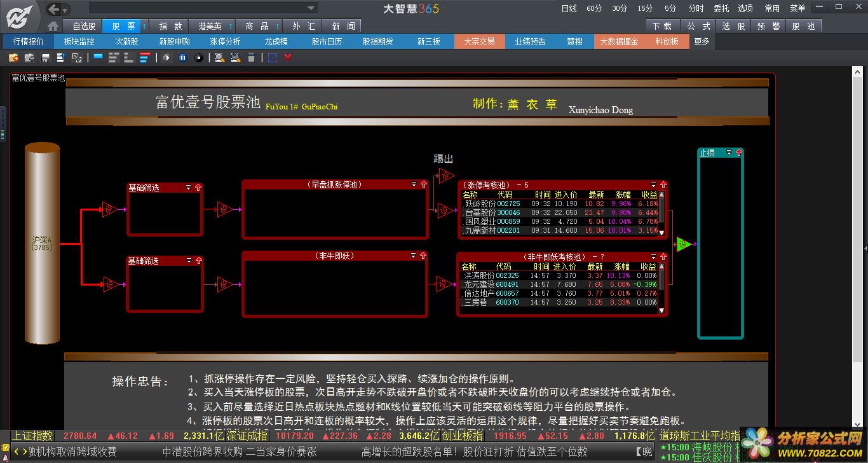Select the 跃岭股份 row in 涨停考核池
The width and height of the screenshot is (868, 463).
point(559,204)
